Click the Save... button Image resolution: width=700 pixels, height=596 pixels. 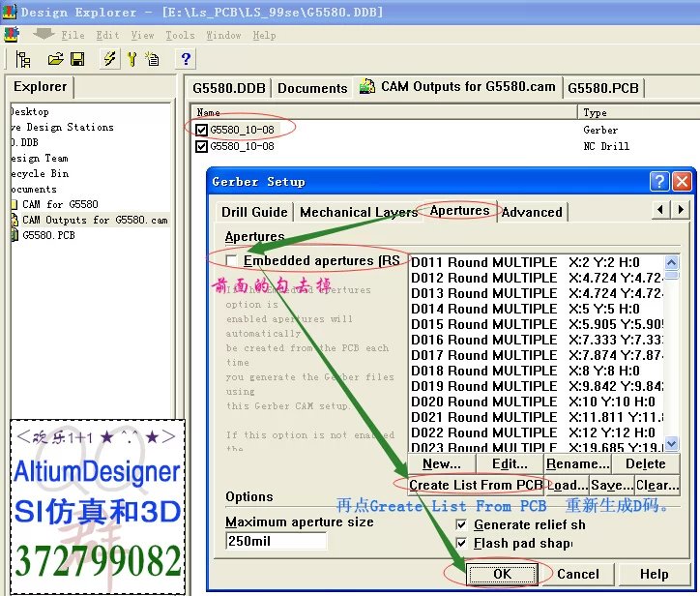pyautogui.click(x=612, y=485)
